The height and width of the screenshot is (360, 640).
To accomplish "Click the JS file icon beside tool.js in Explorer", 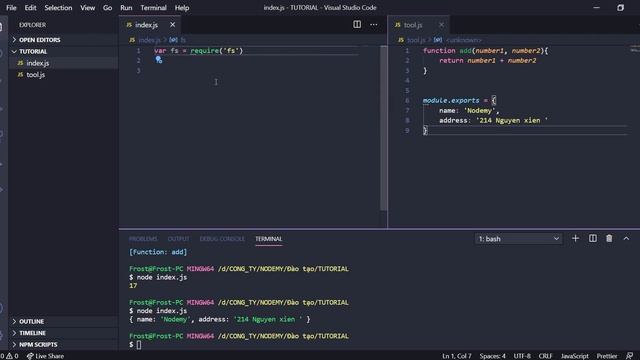I will [x=20, y=75].
